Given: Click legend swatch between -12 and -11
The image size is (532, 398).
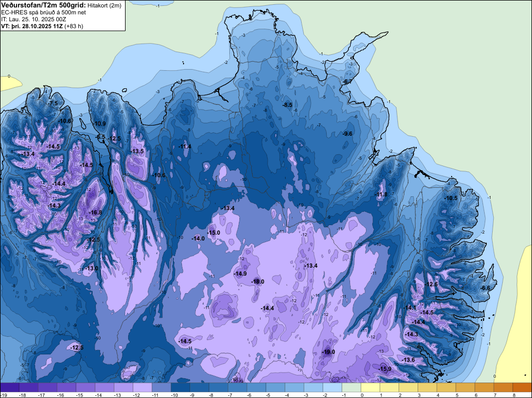Looking at the screenshot, I should (143, 387).
